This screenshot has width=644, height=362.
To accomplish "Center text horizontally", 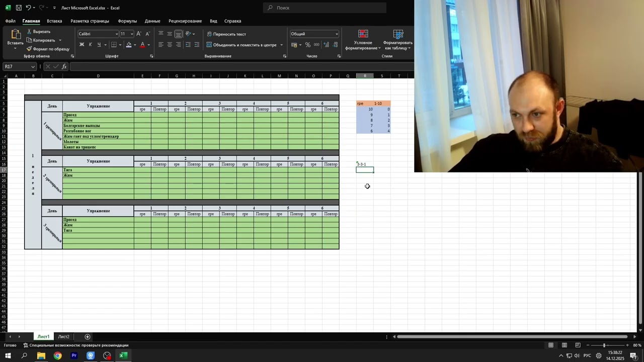I will pos(170,45).
